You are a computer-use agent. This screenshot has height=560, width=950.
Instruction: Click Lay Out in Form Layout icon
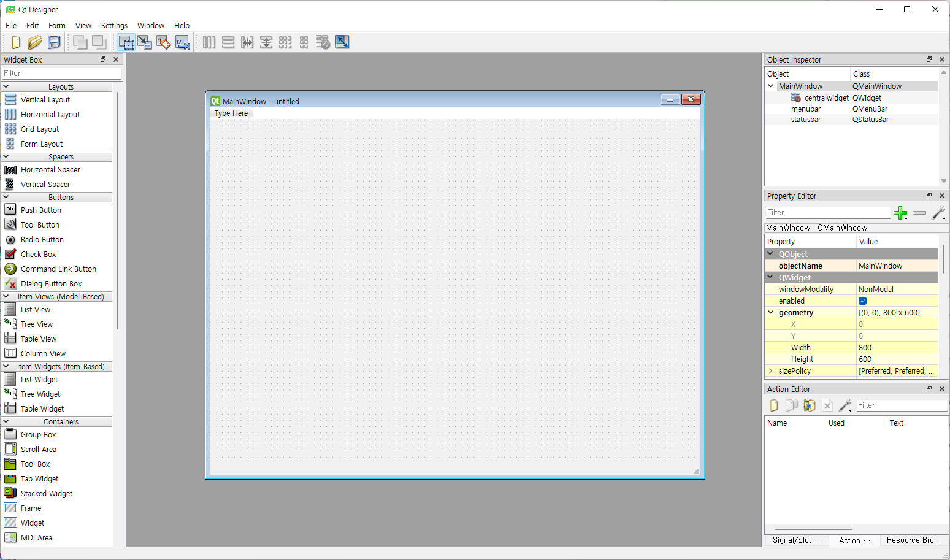[x=304, y=42]
